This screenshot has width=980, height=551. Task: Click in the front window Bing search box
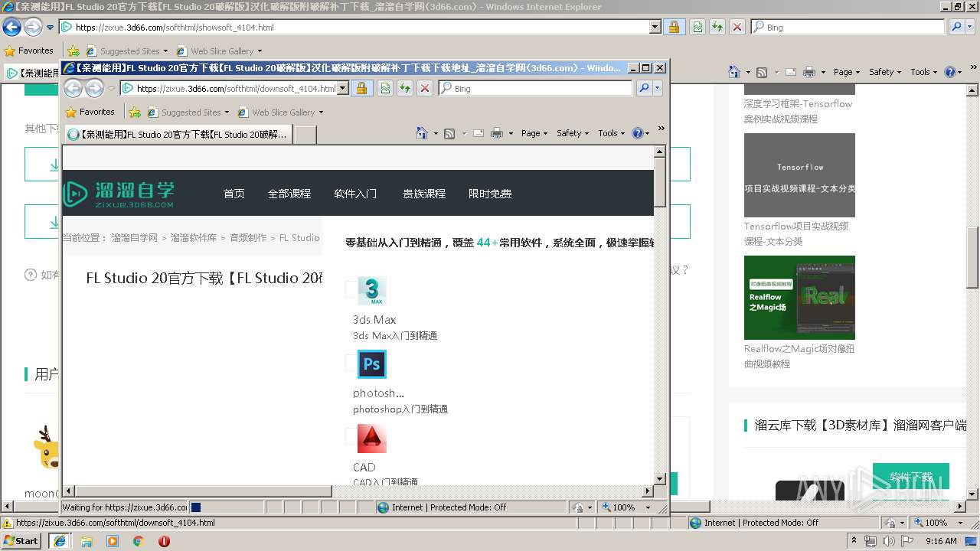point(536,88)
